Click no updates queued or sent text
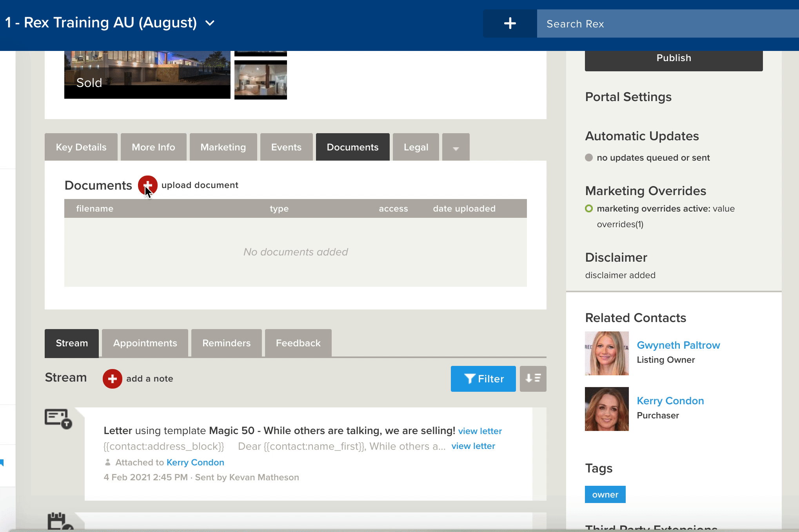This screenshot has width=799, height=532. point(653,157)
